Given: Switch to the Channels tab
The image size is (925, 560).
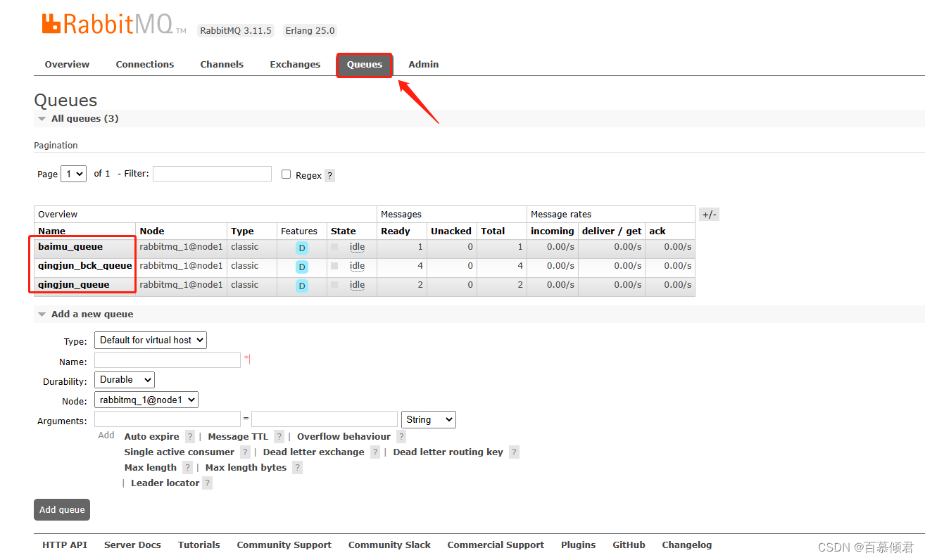Looking at the screenshot, I should coord(222,65).
